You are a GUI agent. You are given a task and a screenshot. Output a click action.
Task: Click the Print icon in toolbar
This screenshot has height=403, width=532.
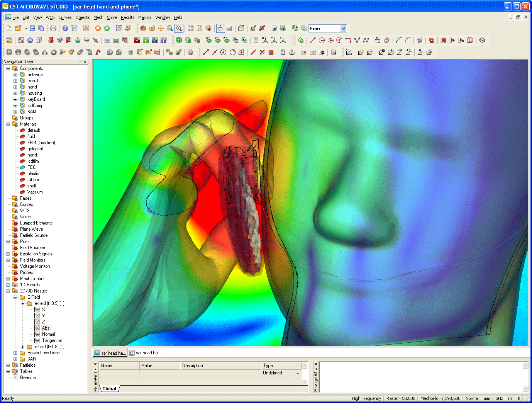point(53,28)
